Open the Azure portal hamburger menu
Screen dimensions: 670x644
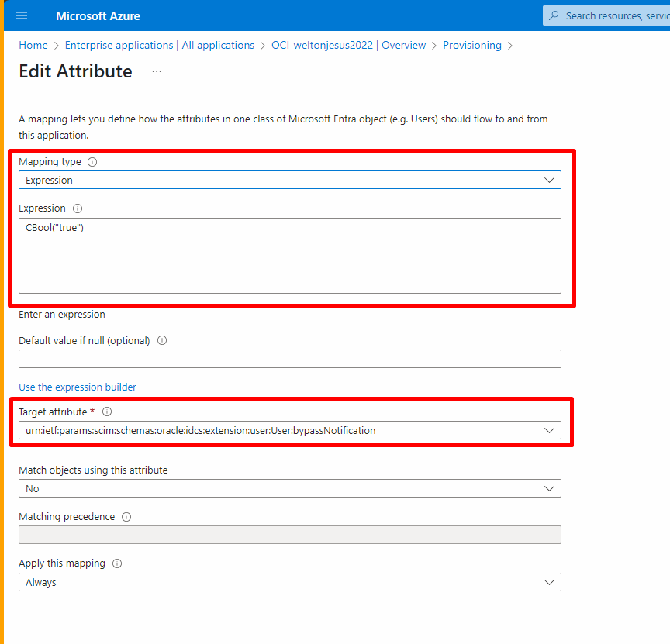coord(22,15)
